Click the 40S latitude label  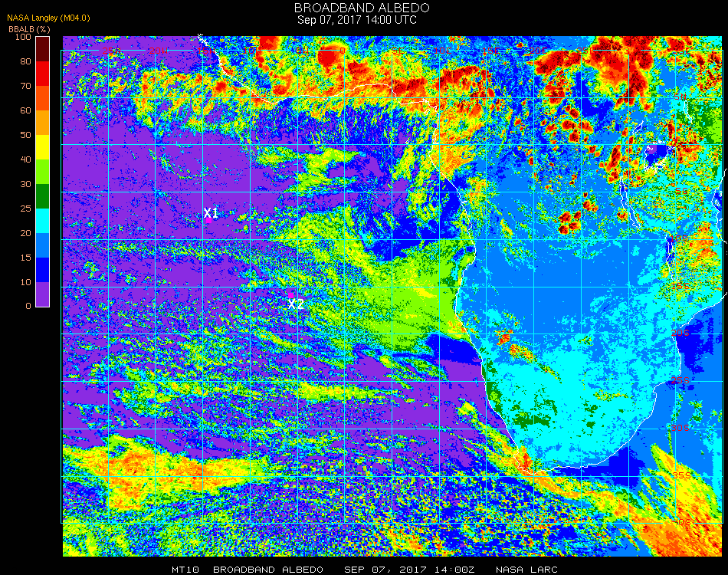point(681,523)
